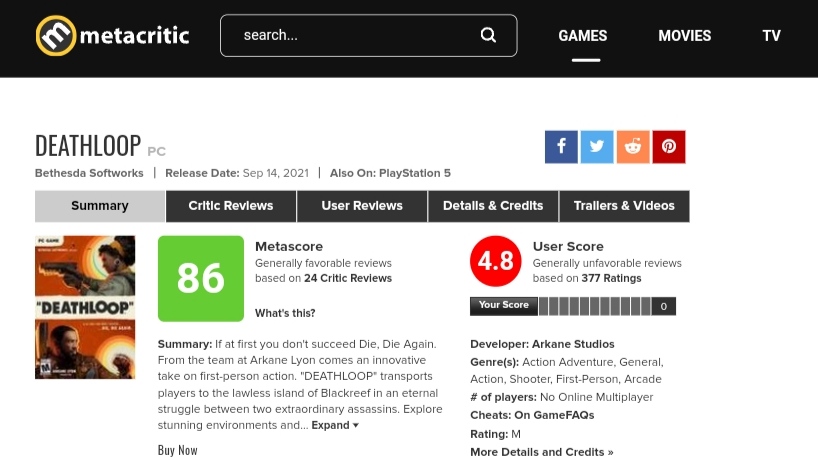The image size is (818, 460).
Task: Open the Arkane Studios developer link
Action: tap(573, 344)
